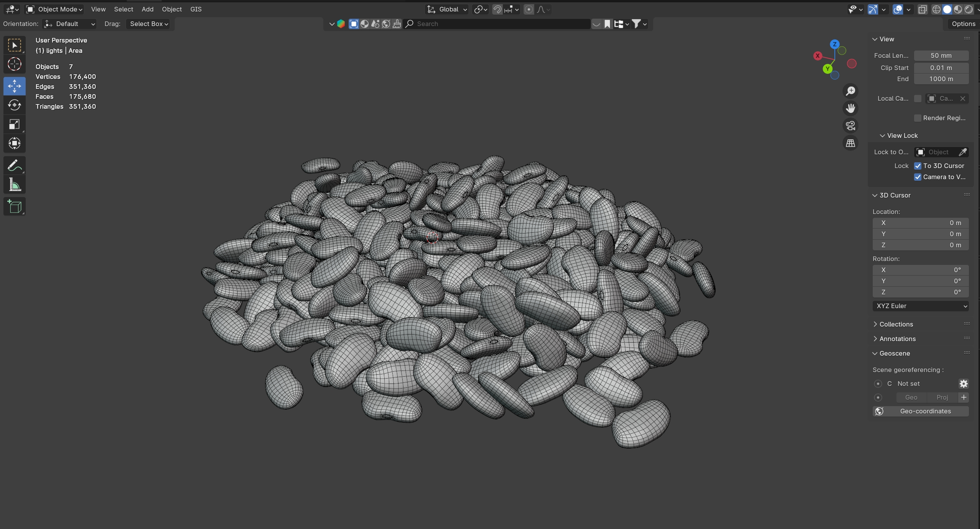Select the Scale tool

[x=15, y=124]
